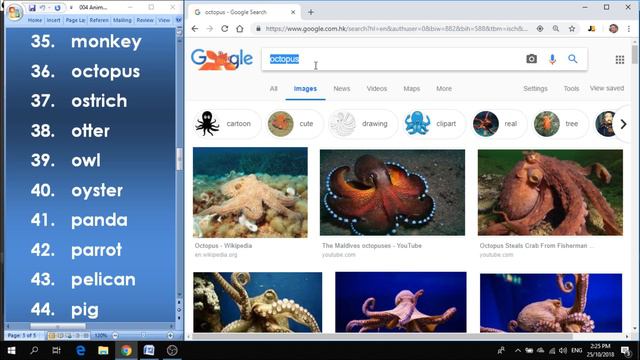This screenshot has height=360, width=640.
Task: Open the Settings menu on Google Images
Action: pyautogui.click(x=536, y=89)
